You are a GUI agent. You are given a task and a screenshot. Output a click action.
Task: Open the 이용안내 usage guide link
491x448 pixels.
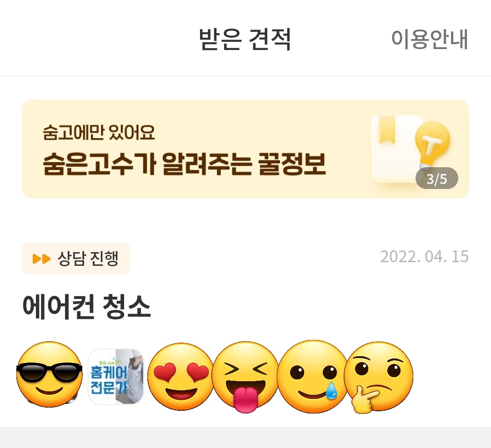[430, 39]
